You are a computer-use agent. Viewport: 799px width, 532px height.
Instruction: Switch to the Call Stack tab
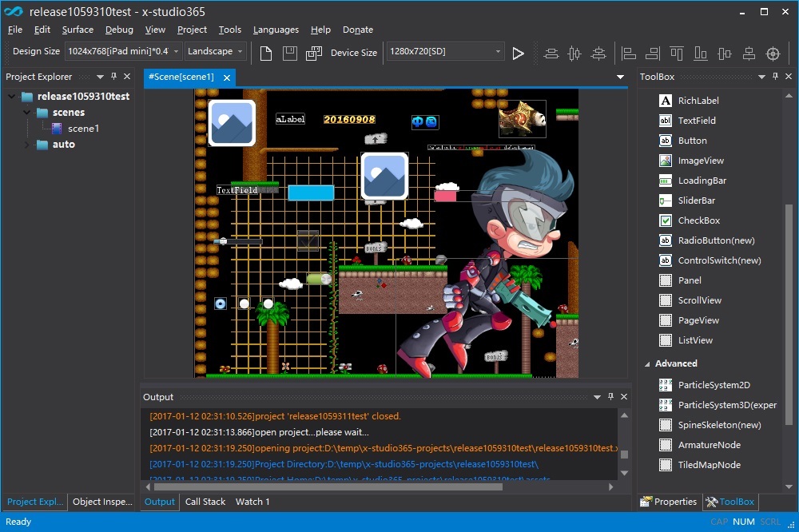pos(205,502)
